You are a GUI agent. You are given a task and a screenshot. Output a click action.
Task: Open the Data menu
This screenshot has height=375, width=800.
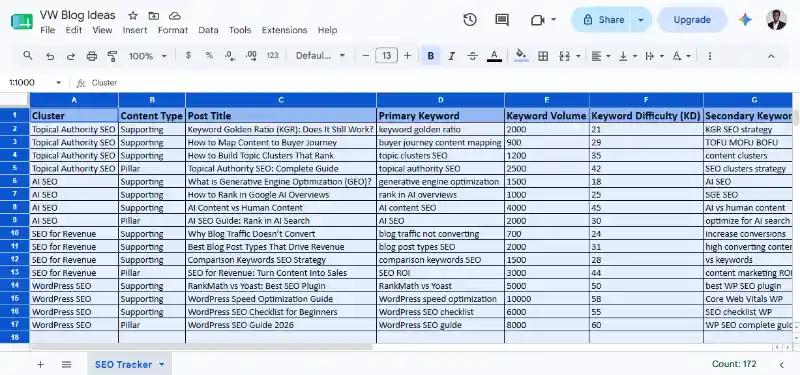coord(208,30)
